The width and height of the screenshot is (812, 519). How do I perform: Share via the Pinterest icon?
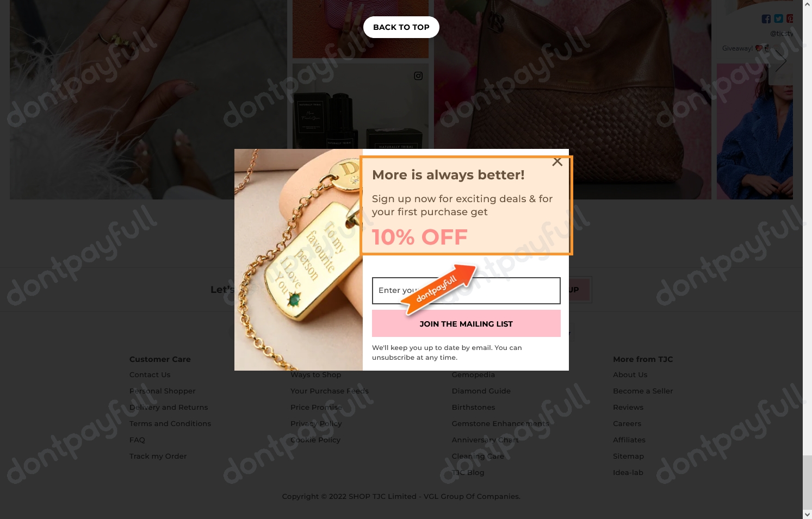[790, 19]
